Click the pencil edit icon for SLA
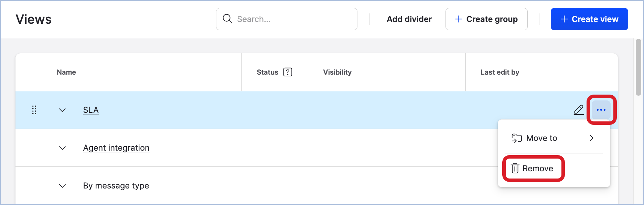Viewport: 644px width, 205px height. (x=579, y=110)
